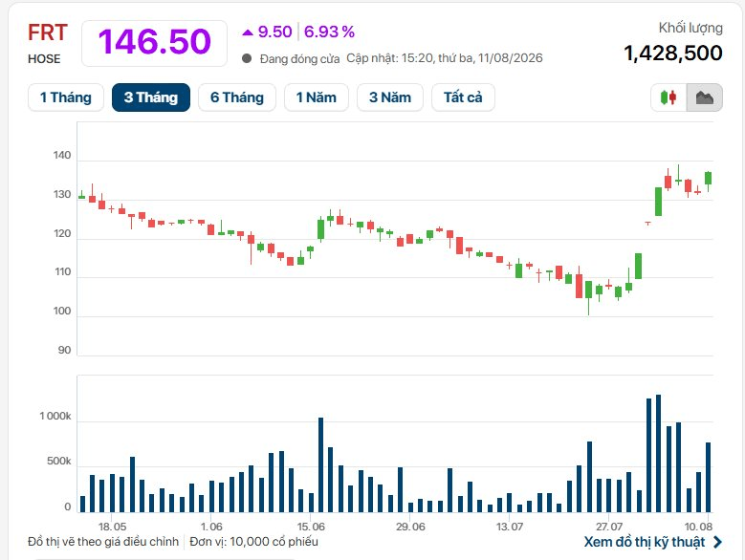Click the 500k volume axis label

[x=59, y=462]
